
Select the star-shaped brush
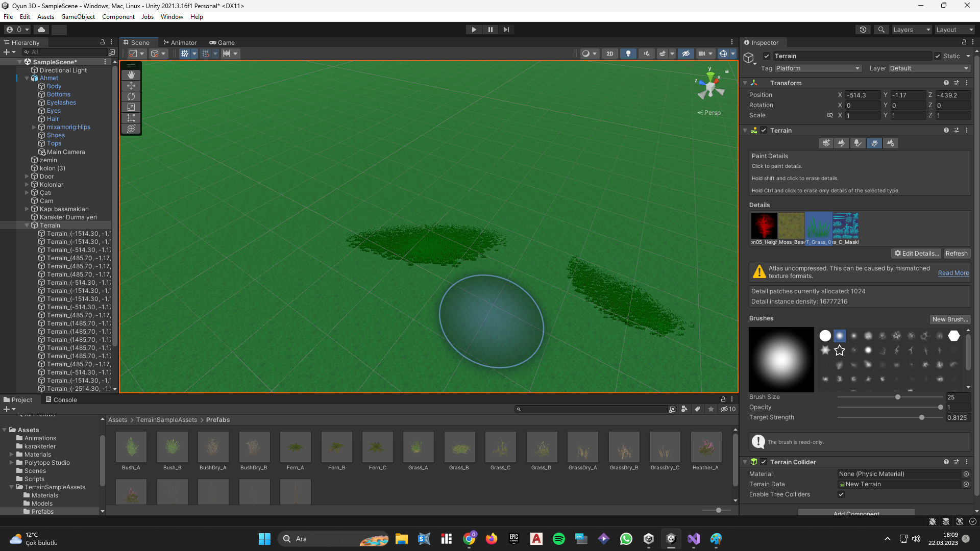pos(840,350)
